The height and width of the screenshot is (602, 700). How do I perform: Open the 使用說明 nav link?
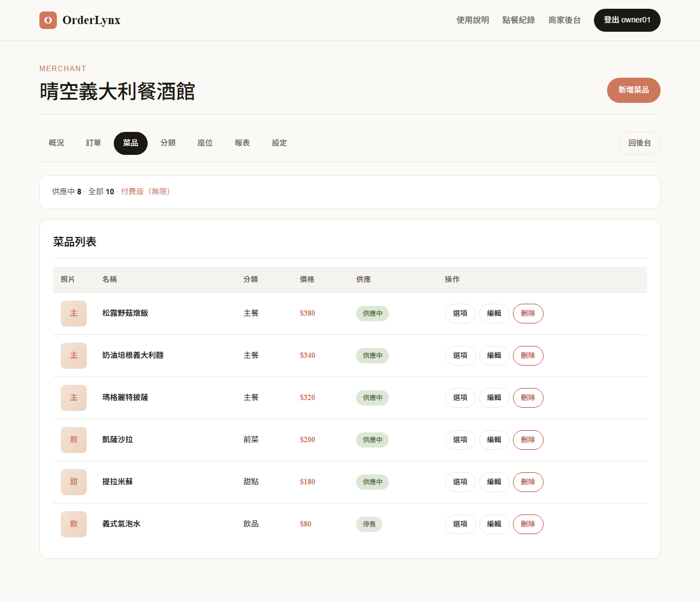472,20
